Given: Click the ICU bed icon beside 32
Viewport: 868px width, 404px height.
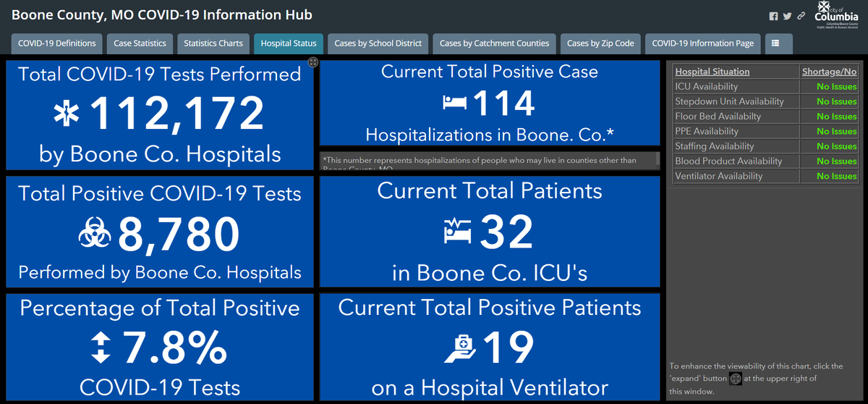Looking at the screenshot, I should [x=457, y=231].
